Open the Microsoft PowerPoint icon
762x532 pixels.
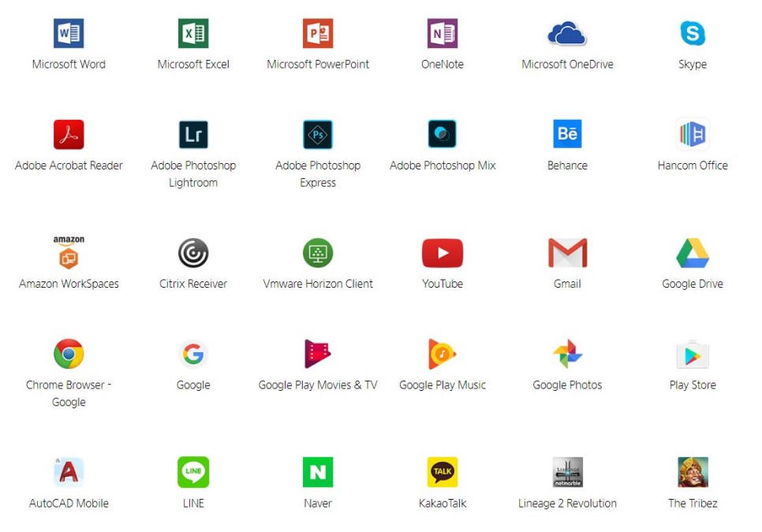click(318, 33)
